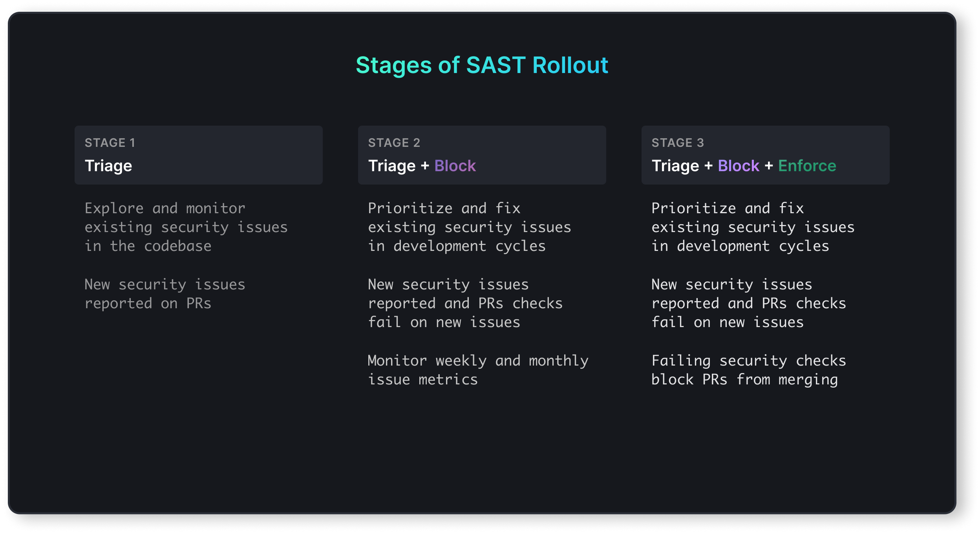Screen dimensions: 980x534
Task: Click the plus sign before "Enforce"
Action: (x=769, y=166)
